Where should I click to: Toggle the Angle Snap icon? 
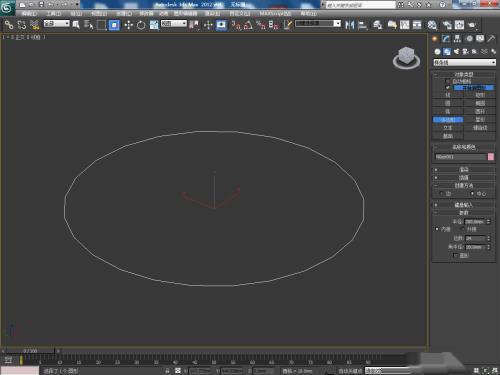pos(248,25)
